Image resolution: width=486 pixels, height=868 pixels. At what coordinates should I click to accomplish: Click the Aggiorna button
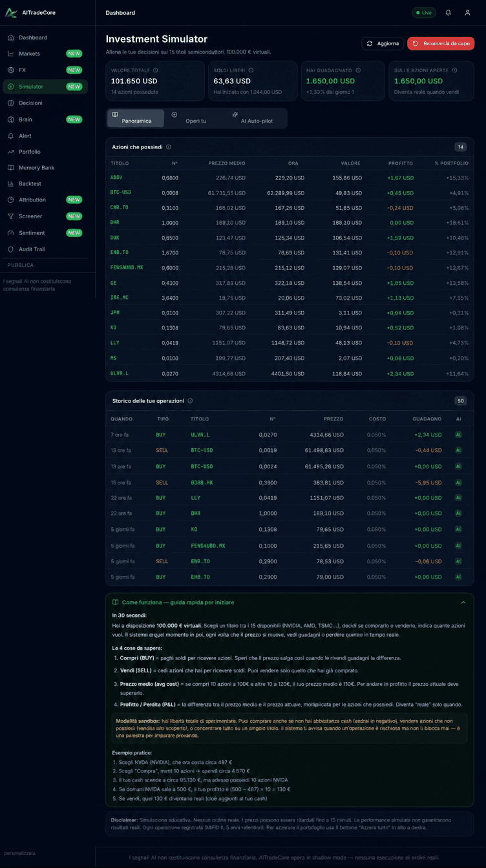pos(383,43)
